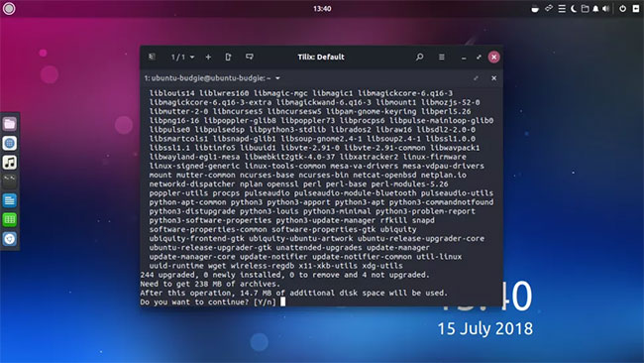
Task: Click the '15 July 2018' desktop date
Action: point(485,328)
